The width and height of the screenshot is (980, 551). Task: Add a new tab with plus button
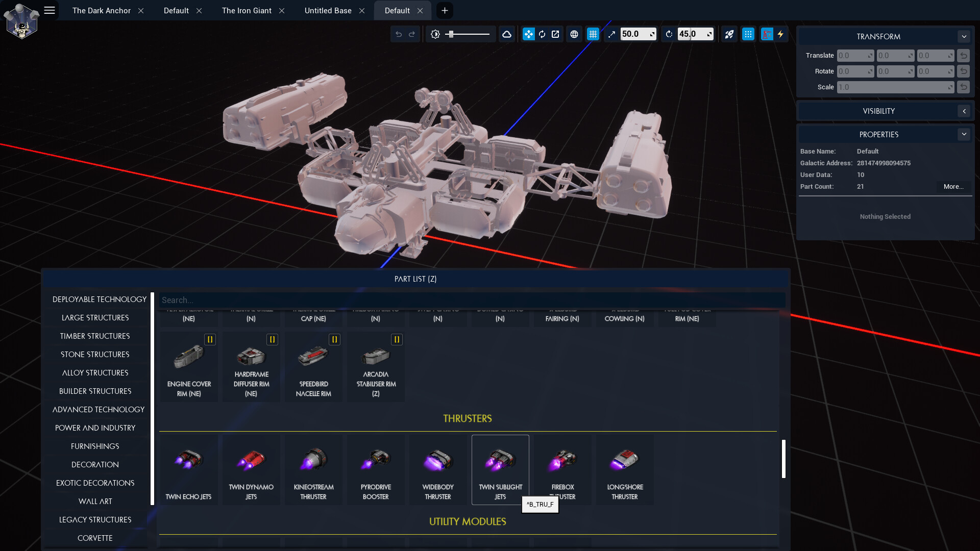[x=445, y=11]
